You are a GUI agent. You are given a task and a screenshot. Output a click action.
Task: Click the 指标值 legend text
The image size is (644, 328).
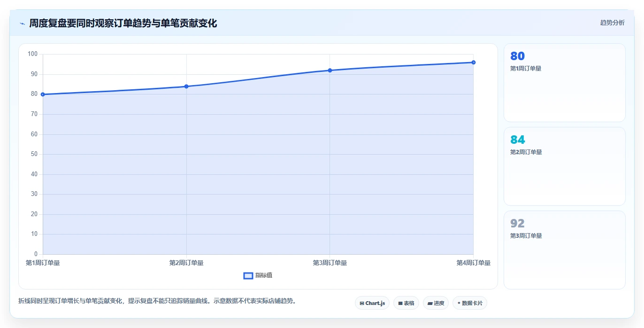tap(264, 275)
